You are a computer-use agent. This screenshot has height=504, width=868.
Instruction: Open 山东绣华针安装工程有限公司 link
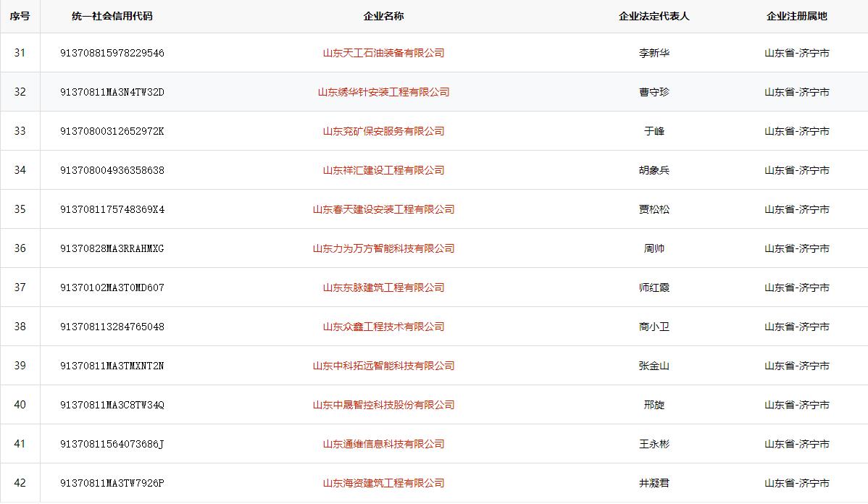[x=383, y=92]
